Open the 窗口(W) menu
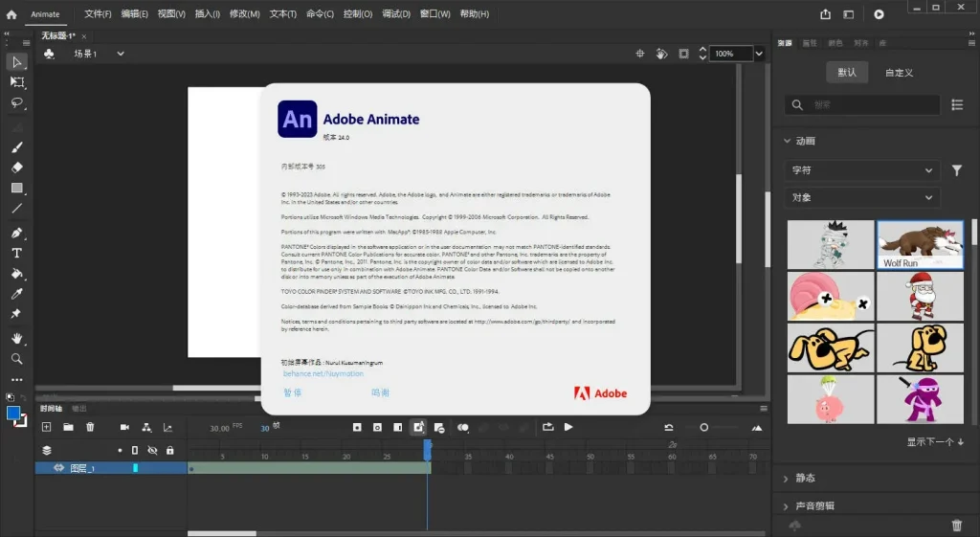 [435, 13]
